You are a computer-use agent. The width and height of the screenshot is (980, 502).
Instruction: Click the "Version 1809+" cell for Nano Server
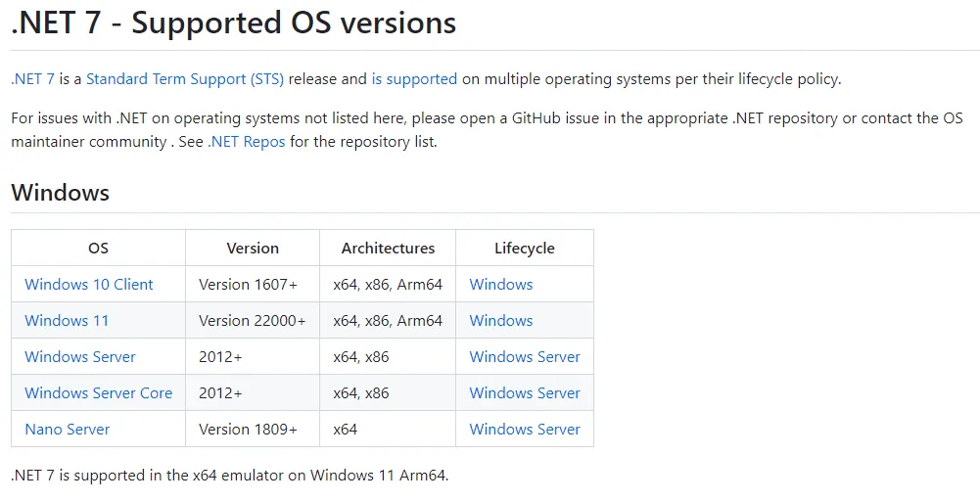coord(248,430)
